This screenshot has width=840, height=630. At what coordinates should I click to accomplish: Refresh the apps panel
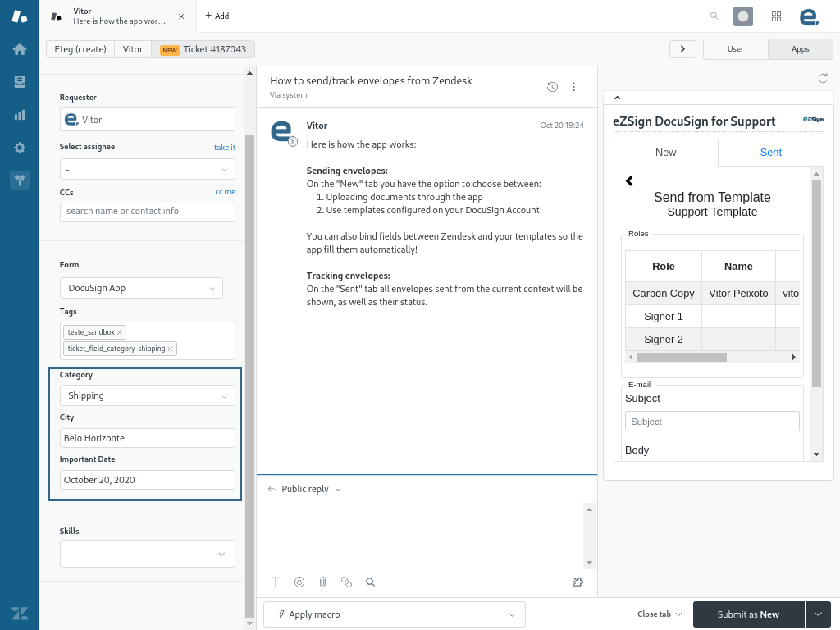click(823, 78)
